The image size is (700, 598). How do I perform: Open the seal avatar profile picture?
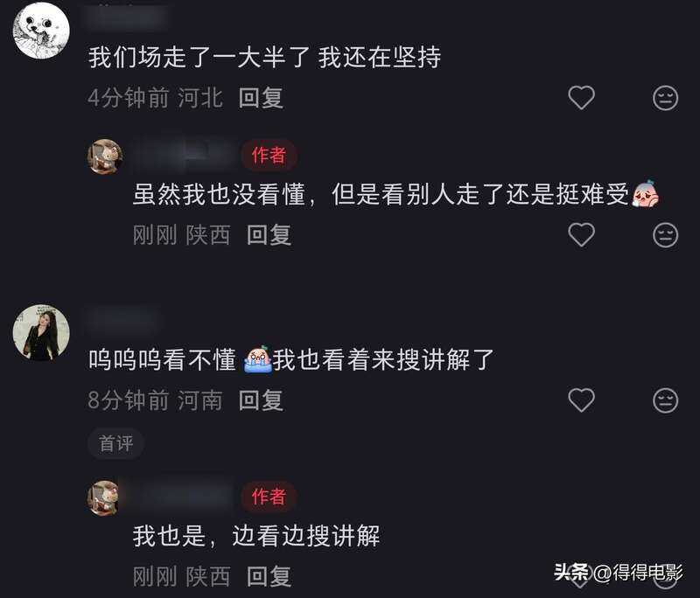[41, 31]
